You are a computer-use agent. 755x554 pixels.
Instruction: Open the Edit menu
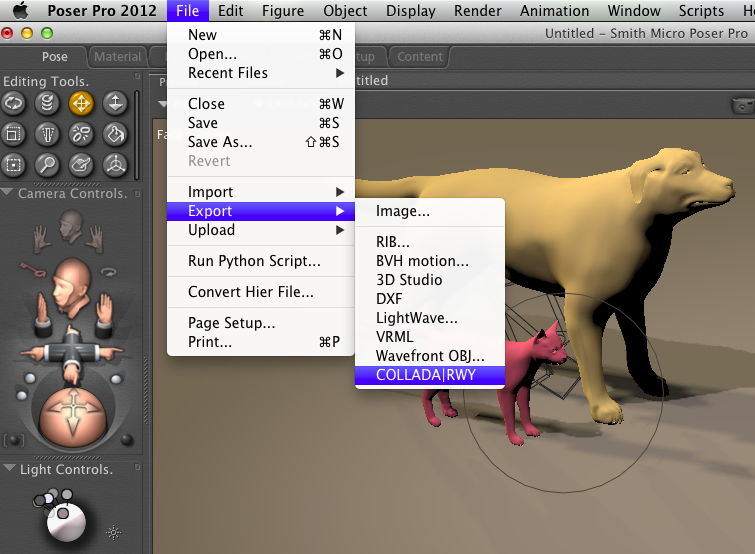point(231,11)
